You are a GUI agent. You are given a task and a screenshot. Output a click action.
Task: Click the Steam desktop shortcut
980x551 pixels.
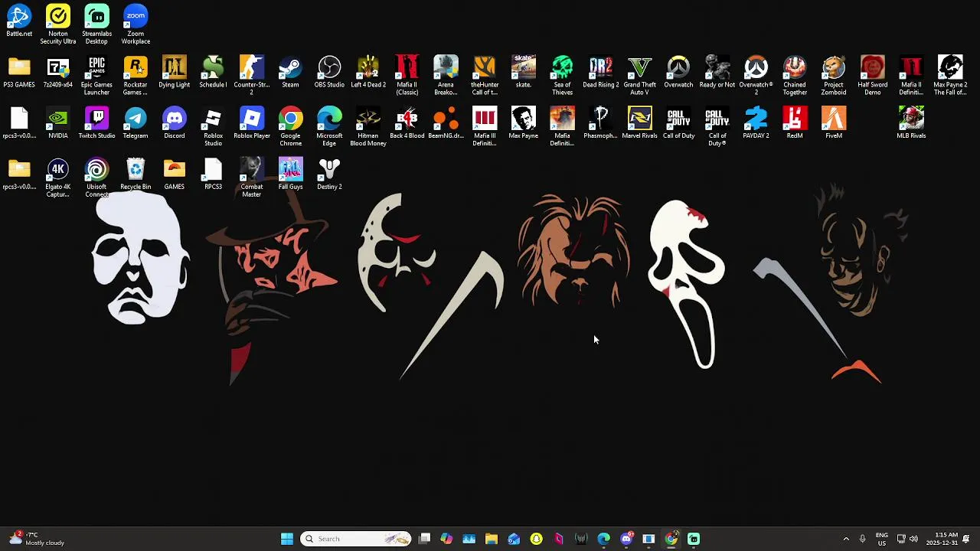(290, 73)
